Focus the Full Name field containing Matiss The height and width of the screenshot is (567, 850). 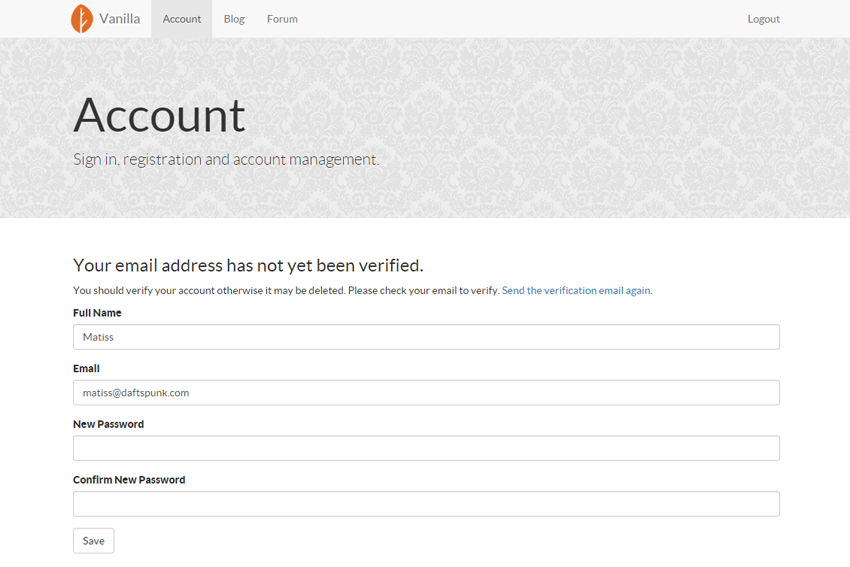426,337
